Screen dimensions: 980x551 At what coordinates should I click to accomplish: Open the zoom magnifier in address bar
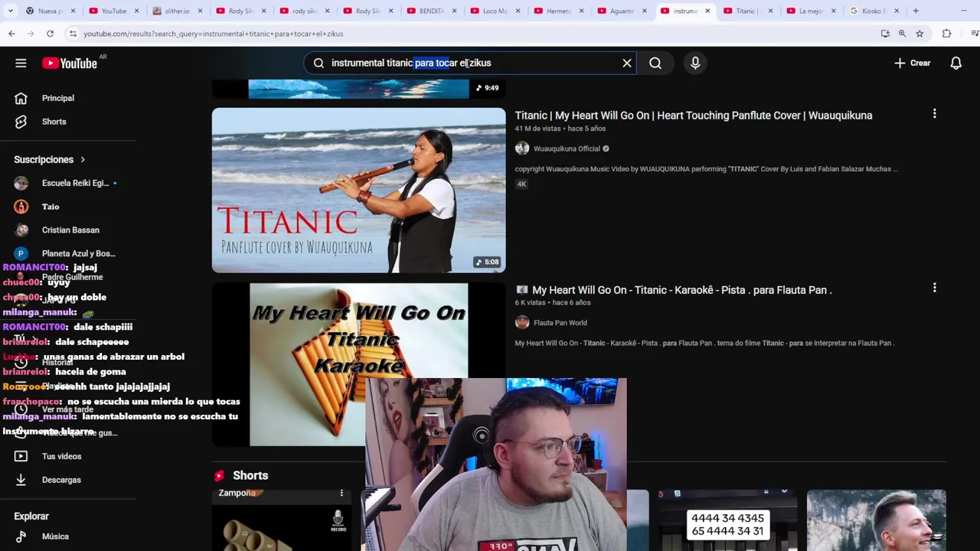[x=902, y=34]
